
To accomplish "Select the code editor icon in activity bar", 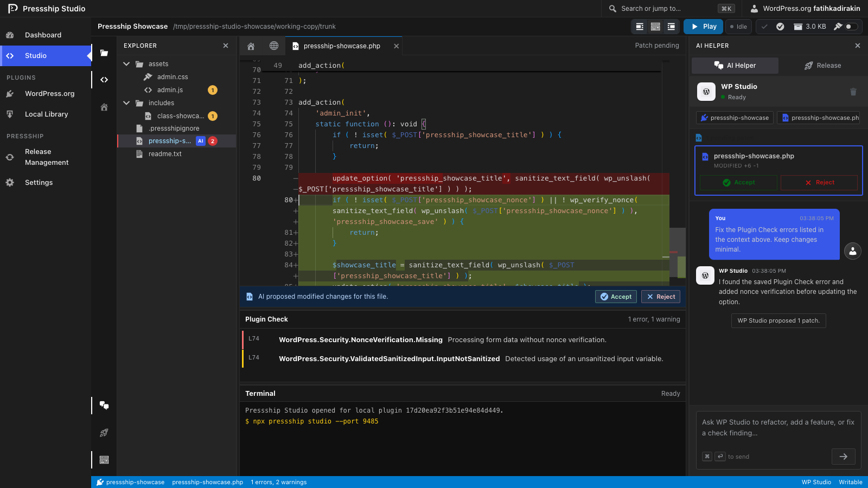I will [x=104, y=80].
